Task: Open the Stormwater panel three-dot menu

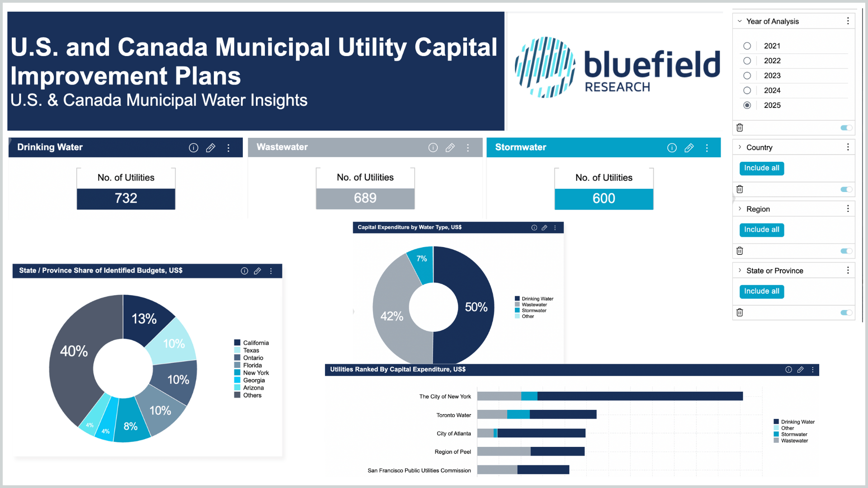Action: 707,148
